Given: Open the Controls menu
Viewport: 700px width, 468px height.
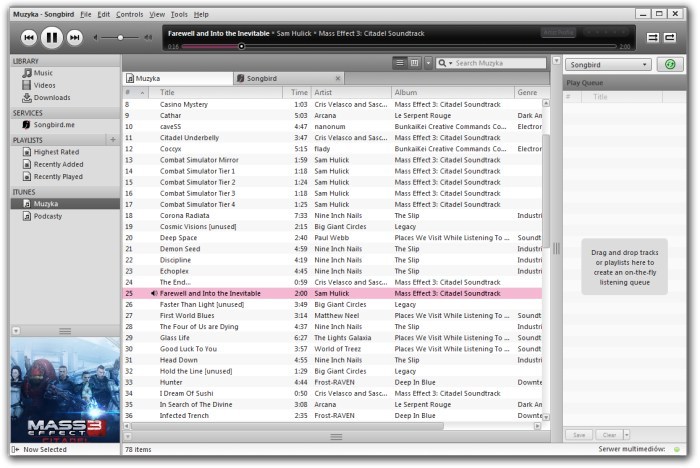Looking at the screenshot, I should pos(129,14).
